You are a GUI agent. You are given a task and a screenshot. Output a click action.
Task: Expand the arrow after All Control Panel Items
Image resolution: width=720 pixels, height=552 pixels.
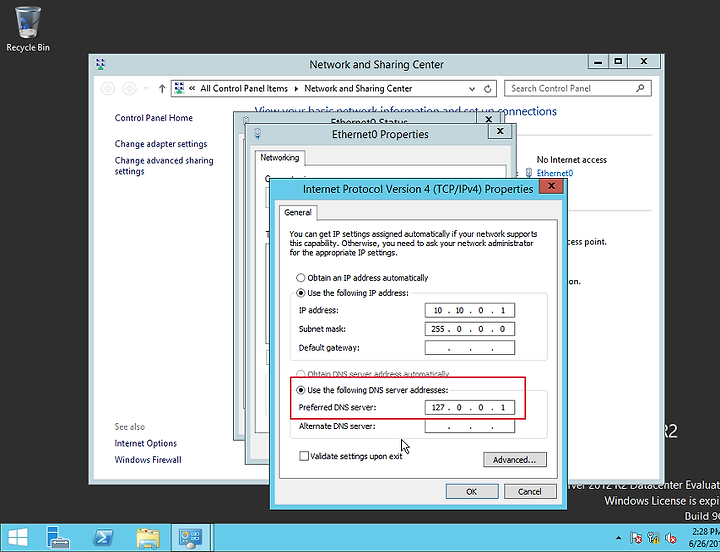296,88
